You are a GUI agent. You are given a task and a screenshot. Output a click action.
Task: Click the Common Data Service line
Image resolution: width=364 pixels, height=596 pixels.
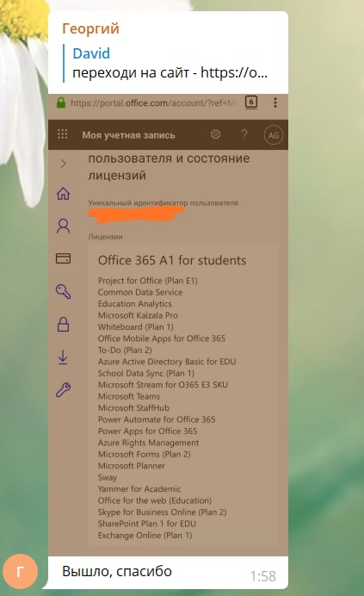tap(140, 292)
